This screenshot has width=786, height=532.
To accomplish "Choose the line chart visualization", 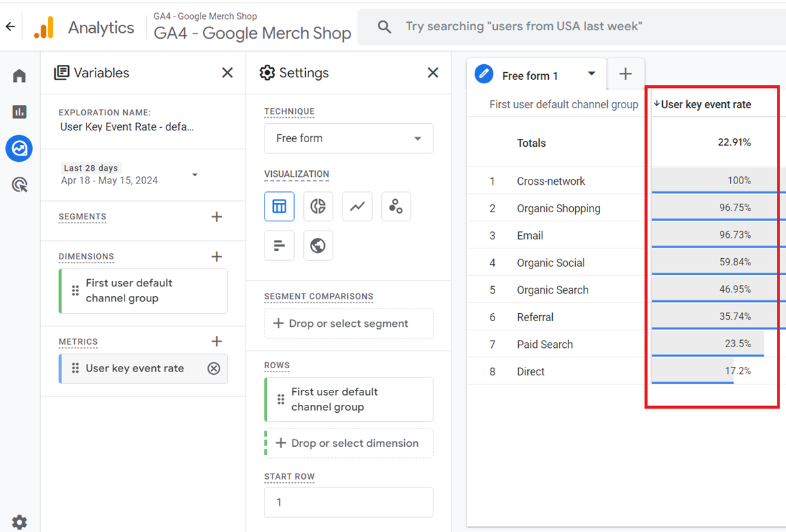I will tap(357, 206).
